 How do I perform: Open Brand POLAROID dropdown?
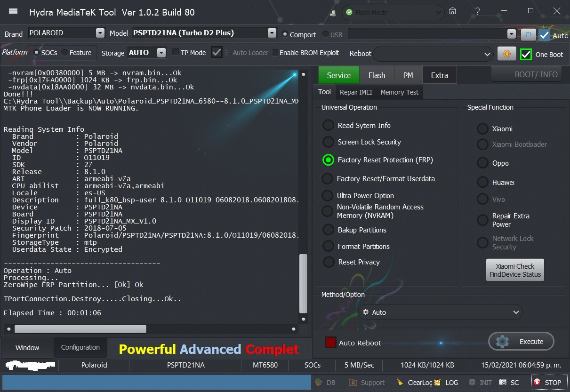click(100, 33)
